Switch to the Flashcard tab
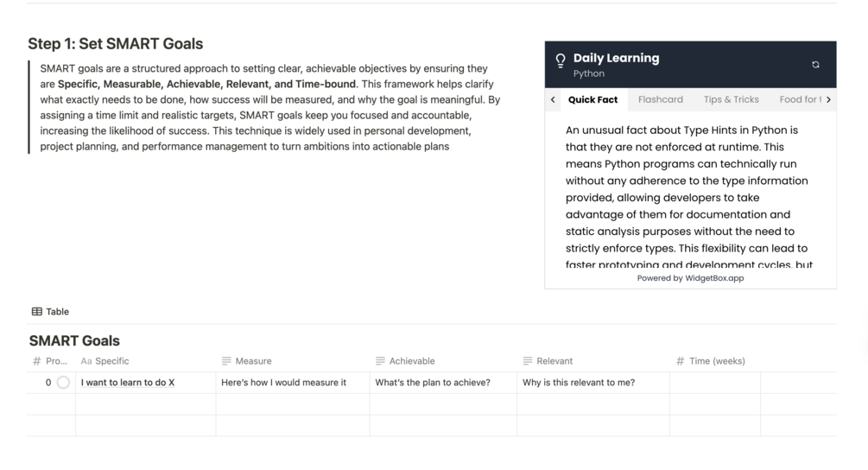This screenshot has height=470, width=868. pyautogui.click(x=660, y=99)
